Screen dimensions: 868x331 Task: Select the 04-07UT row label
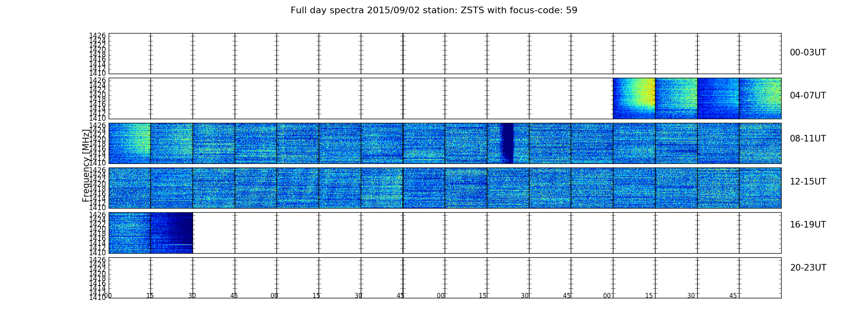point(808,96)
